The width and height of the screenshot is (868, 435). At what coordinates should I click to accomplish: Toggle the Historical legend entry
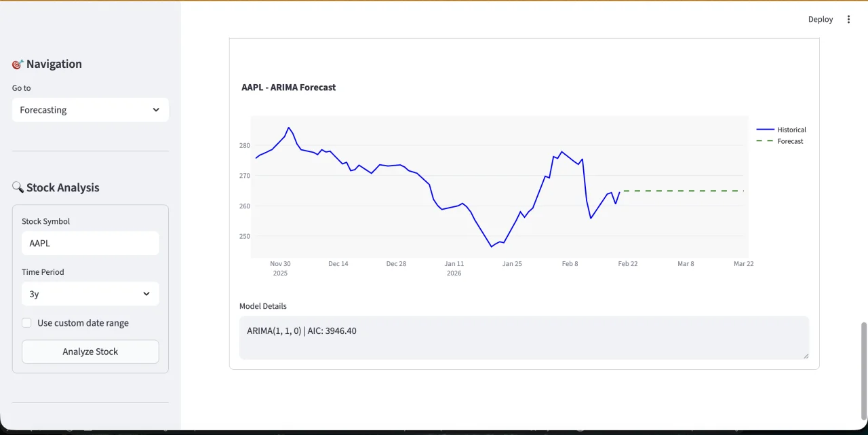[781, 130]
